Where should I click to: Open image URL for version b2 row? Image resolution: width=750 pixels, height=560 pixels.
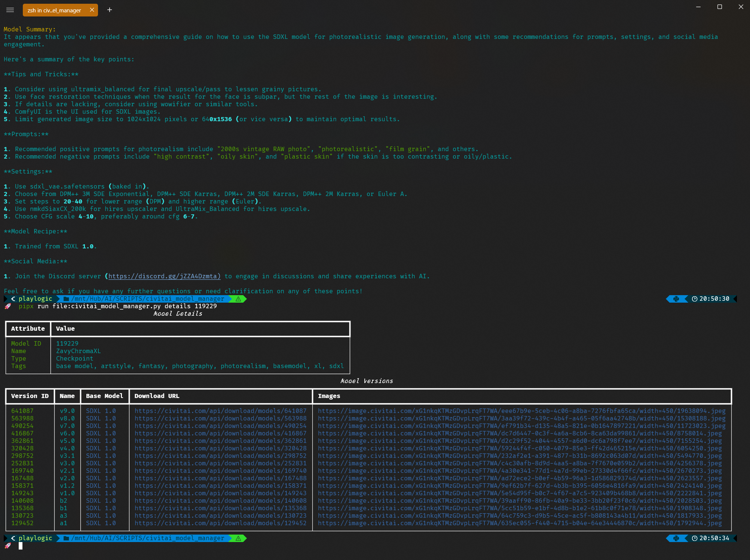(x=519, y=501)
